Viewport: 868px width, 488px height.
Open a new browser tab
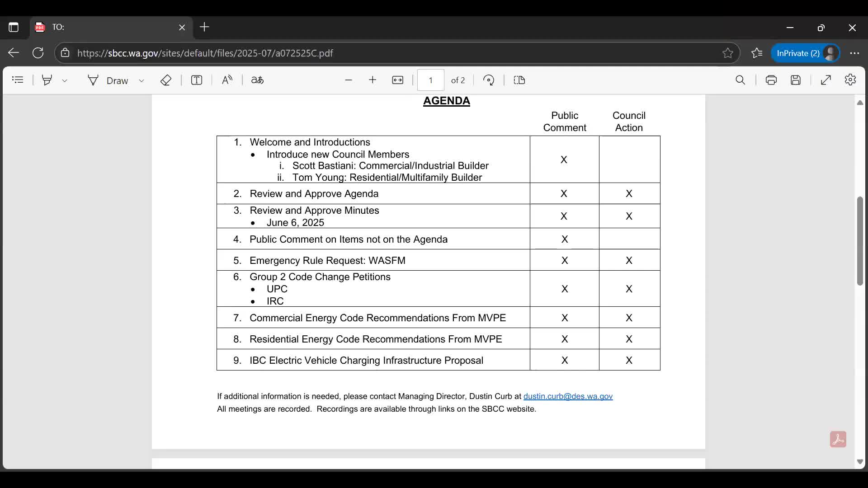(x=204, y=27)
